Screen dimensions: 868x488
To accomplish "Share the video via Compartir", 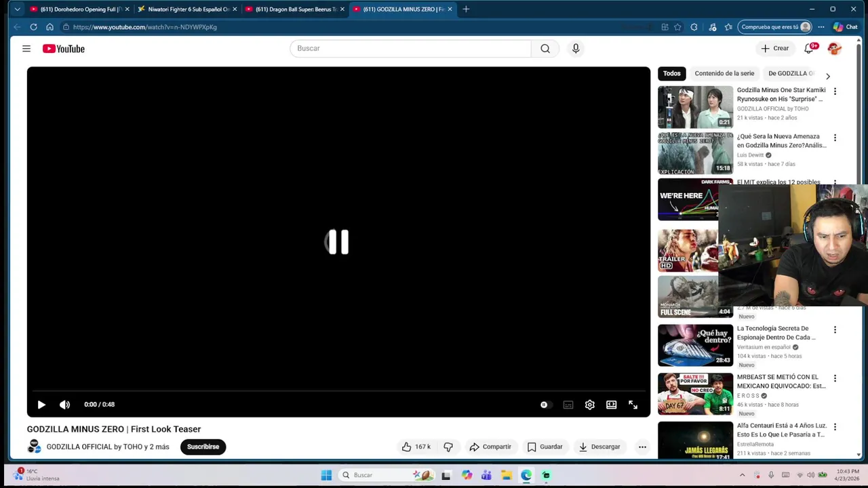I will point(490,447).
